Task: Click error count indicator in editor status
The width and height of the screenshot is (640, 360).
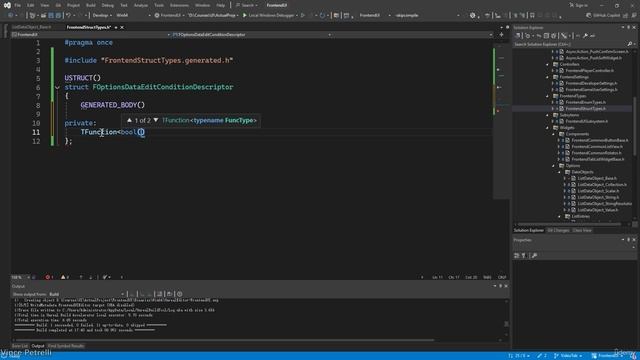Action: click(x=49, y=277)
